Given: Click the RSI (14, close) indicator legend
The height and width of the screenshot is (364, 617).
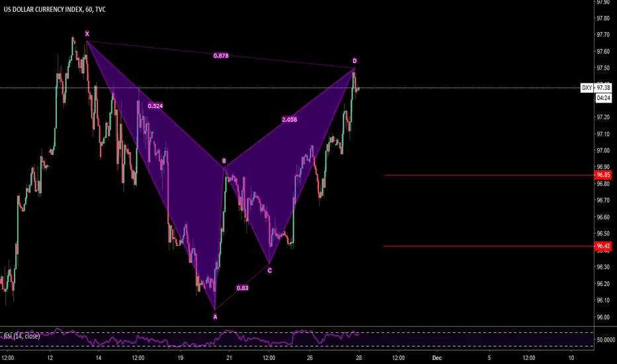Looking at the screenshot, I should pos(22,336).
